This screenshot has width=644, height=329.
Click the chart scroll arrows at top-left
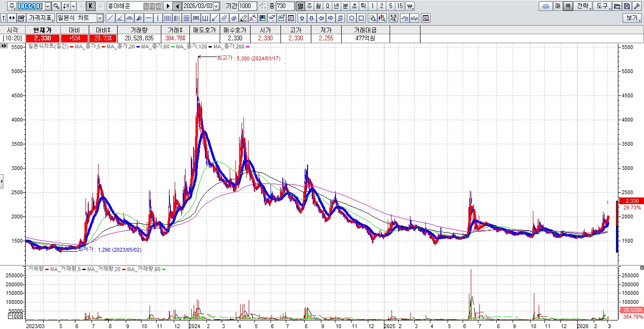click(4, 46)
